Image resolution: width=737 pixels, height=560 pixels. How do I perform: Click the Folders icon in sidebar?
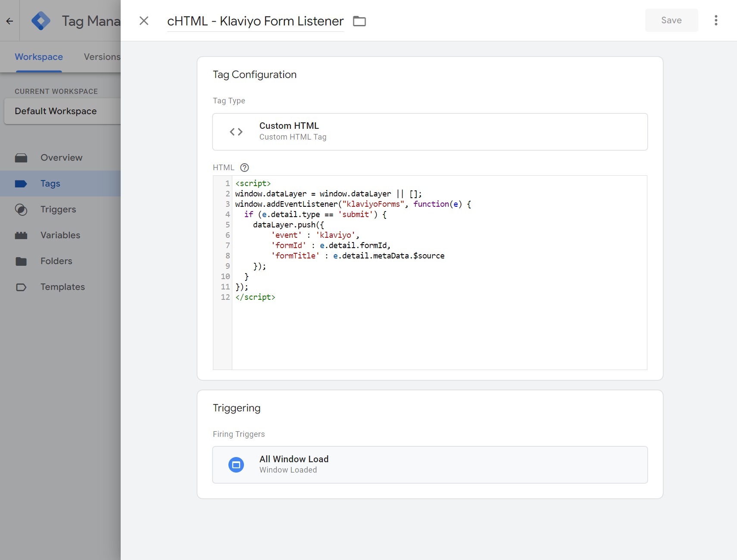point(21,261)
